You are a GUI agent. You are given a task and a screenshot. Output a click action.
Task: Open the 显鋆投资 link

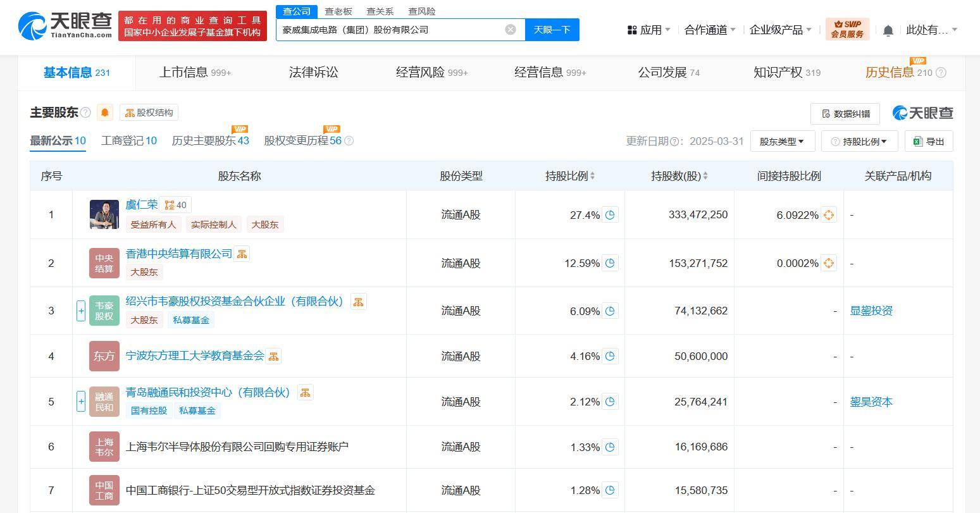(871, 311)
